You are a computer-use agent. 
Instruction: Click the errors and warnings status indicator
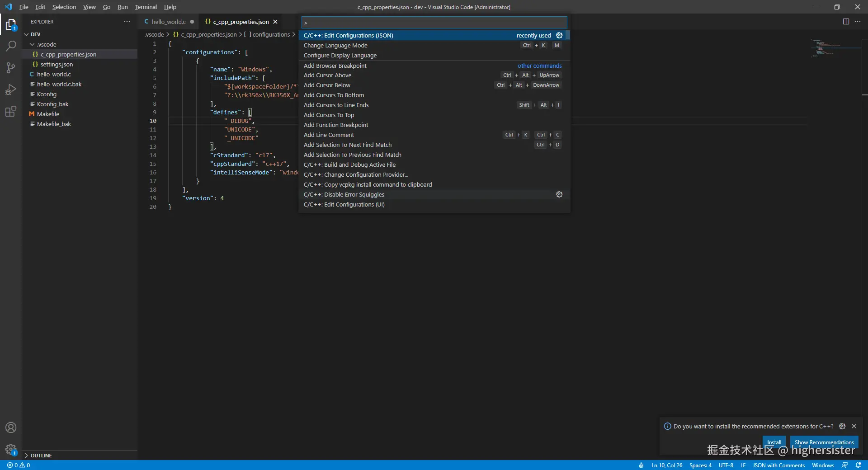(x=19, y=465)
